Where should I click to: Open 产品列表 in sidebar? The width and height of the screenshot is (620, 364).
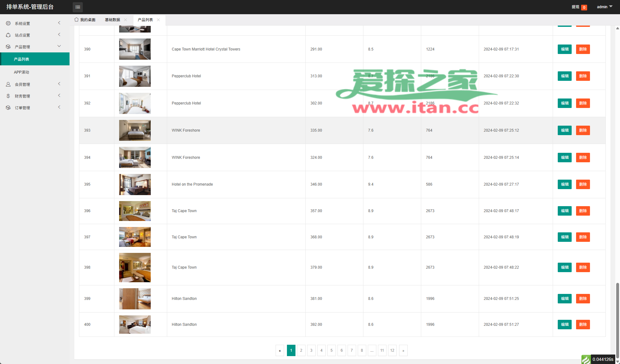click(35, 59)
